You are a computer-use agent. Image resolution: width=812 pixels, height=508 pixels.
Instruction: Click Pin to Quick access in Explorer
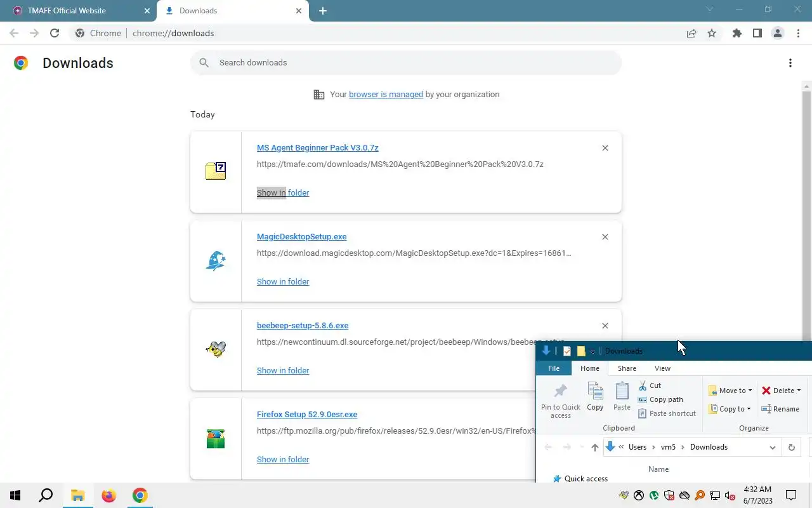click(x=560, y=401)
